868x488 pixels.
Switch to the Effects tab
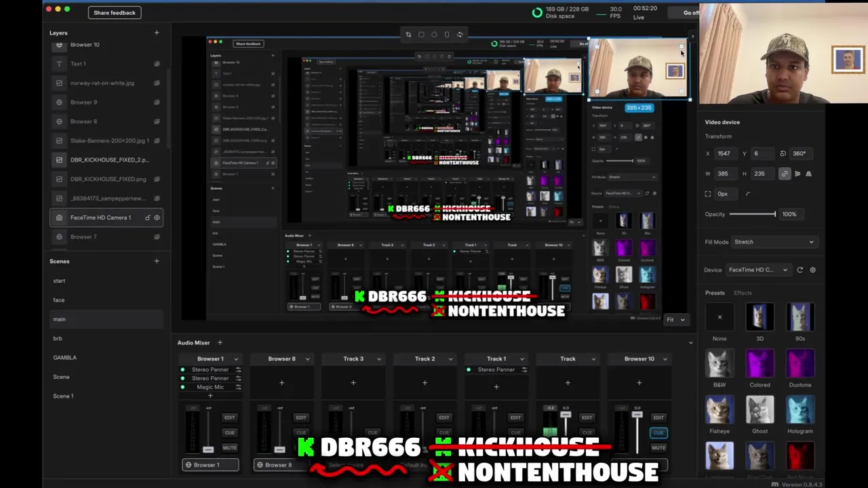[743, 293]
